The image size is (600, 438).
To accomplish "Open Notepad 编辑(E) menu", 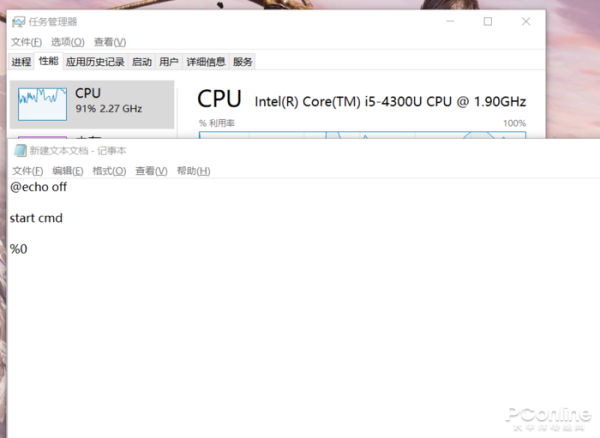I will coord(68,171).
